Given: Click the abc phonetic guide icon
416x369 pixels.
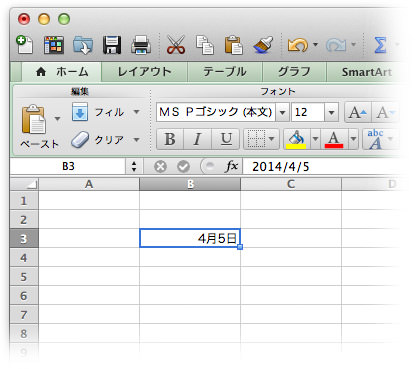Looking at the screenshot, I should (375, 139).
